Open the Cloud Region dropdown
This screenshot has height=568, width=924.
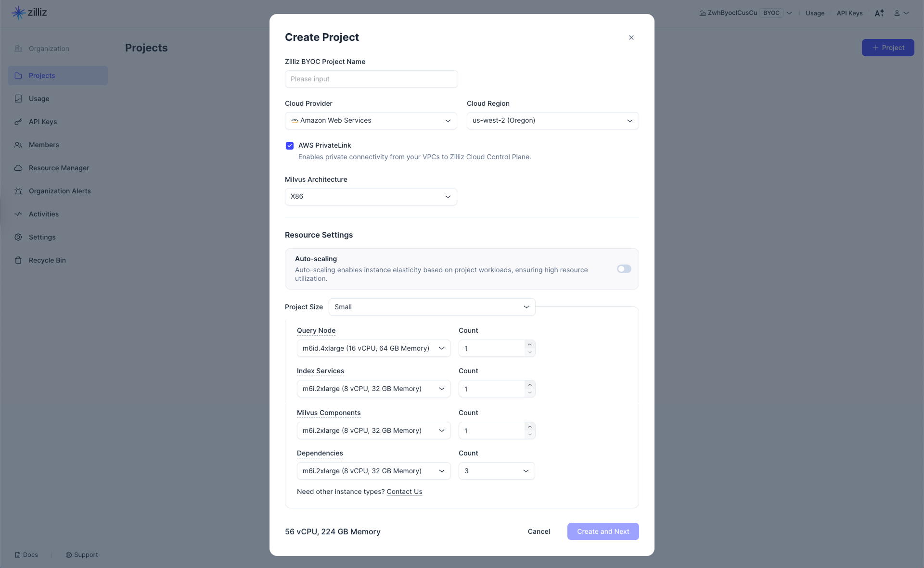[552, 121]
